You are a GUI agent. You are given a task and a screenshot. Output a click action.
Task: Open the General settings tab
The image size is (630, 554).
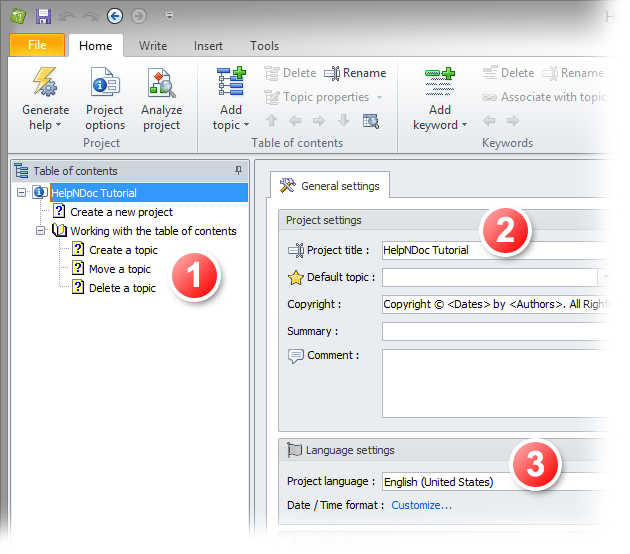click(x=330, y=186)
